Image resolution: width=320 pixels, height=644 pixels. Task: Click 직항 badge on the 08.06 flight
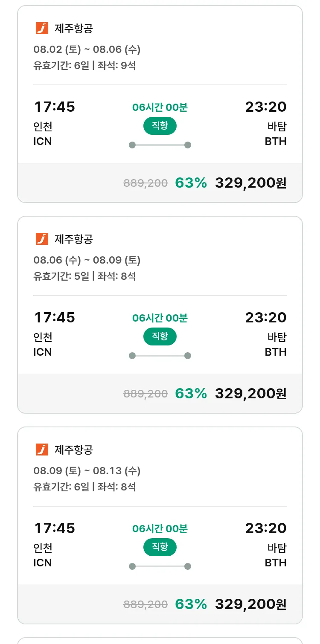coord(160,337)
